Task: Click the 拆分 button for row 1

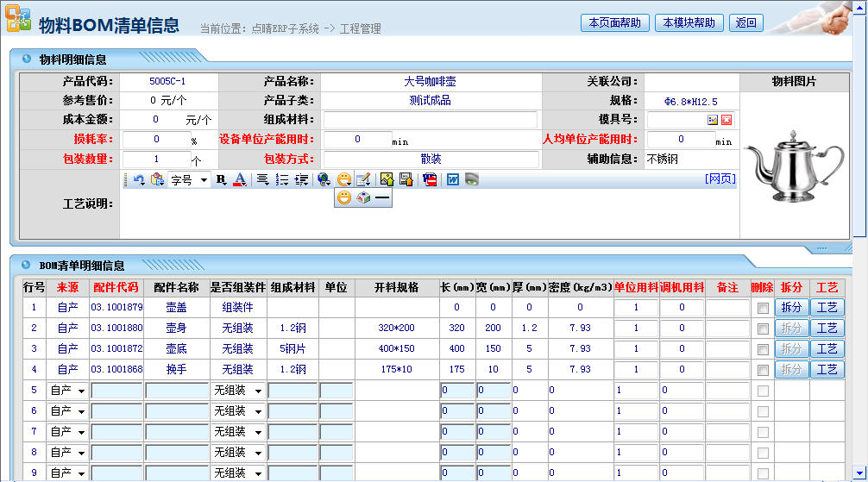Action: (791, 308)
